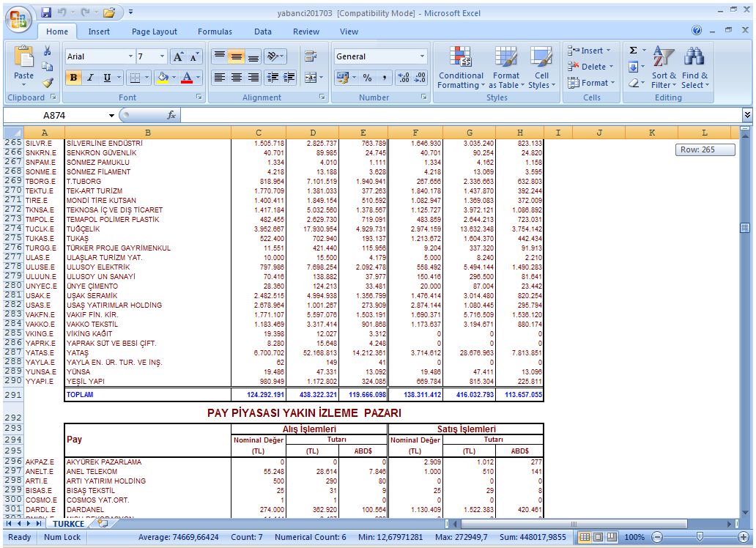756x548 pixels.
Task: Increase font size with Grow Font
Action: [178, 56]
